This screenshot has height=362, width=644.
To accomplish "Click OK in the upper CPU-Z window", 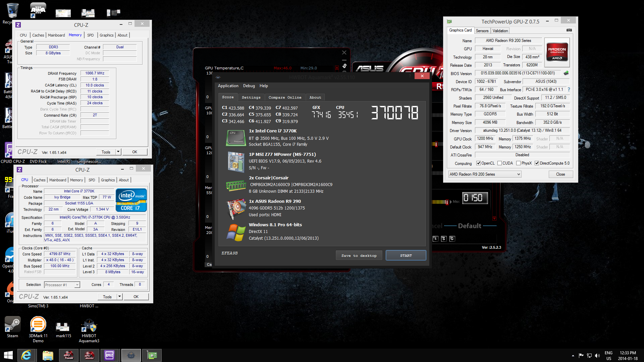I will pyautogui.click(x=135, y=152).
